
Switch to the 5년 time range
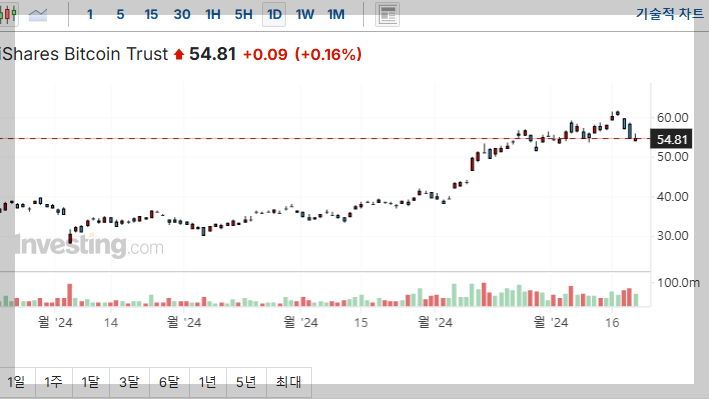point(246,382)
